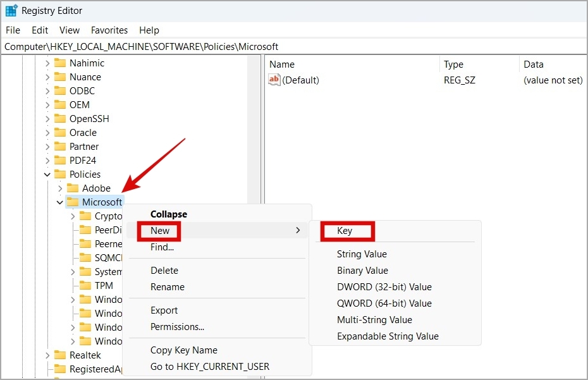Image resolution: width=588 pixels, height=380 pixels.
Task: Expand the Nuance key
Action: (47, 77)
